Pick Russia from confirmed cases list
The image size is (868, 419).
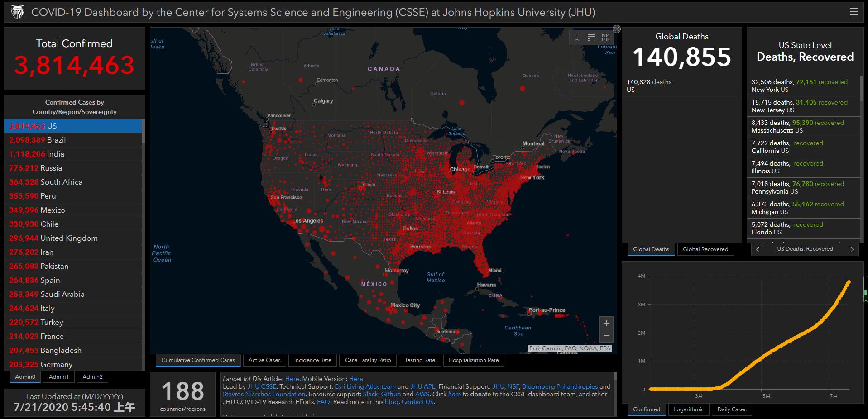(73, 168)
